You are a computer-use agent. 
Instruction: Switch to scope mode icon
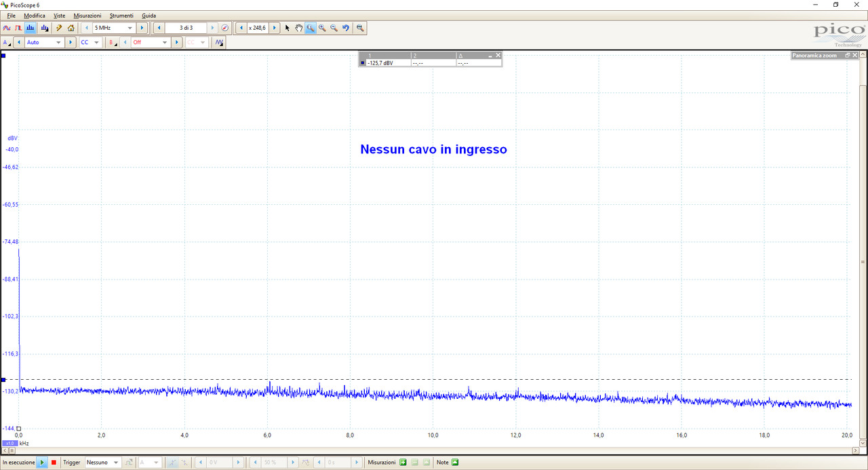(7, 28)
